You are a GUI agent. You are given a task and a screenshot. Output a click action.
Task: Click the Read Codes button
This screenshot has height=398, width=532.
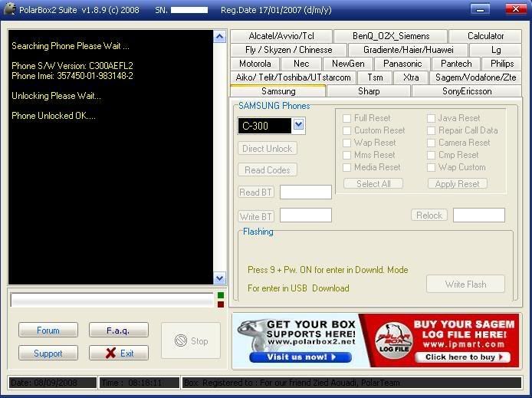coord(268,170)
